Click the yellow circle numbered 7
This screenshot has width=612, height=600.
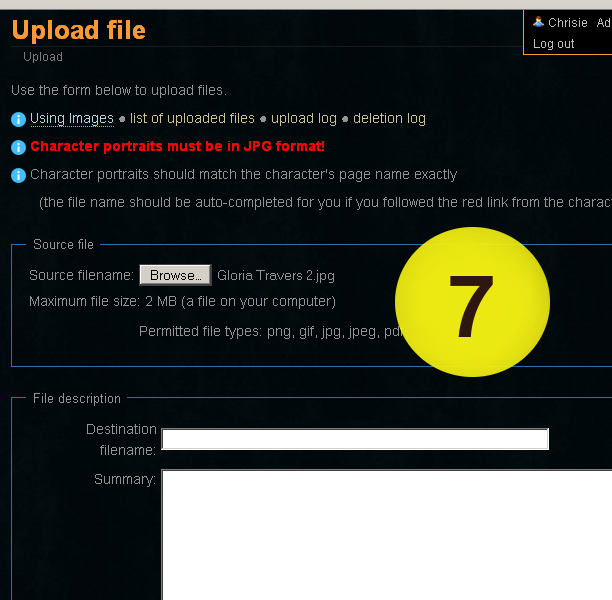pyautogui.click(x=472, y=302)
